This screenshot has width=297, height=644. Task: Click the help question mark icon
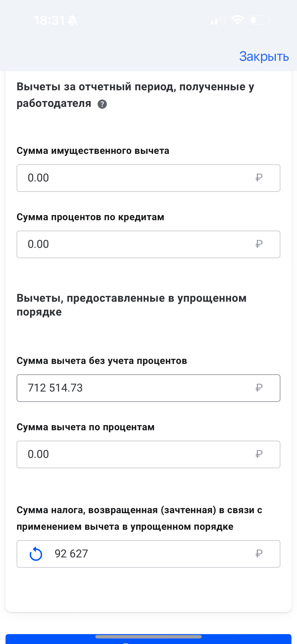tap(102, 104)
